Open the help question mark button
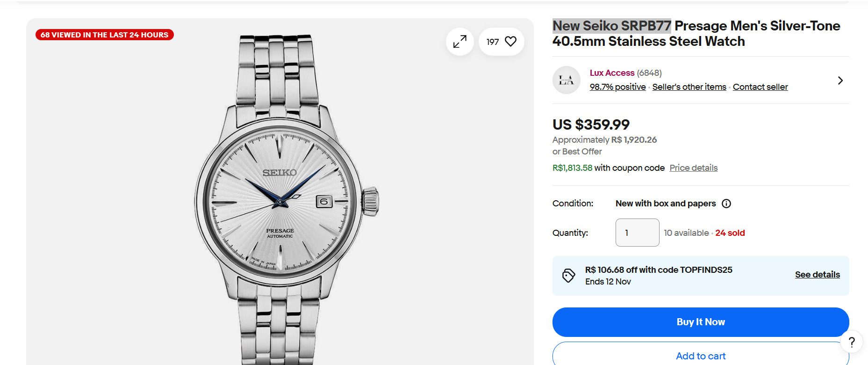 point(851,342)
